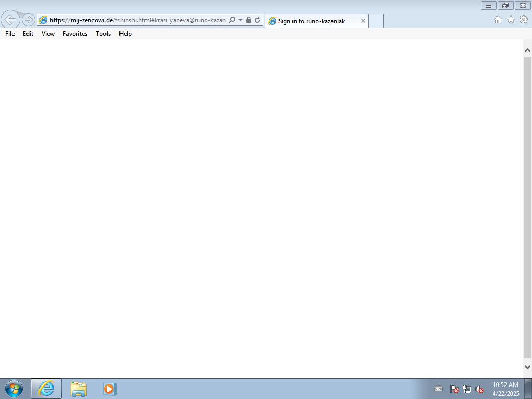Minimize the Internet Explorer window
This screenshot has width=532, height=399.
coord(488,5)
